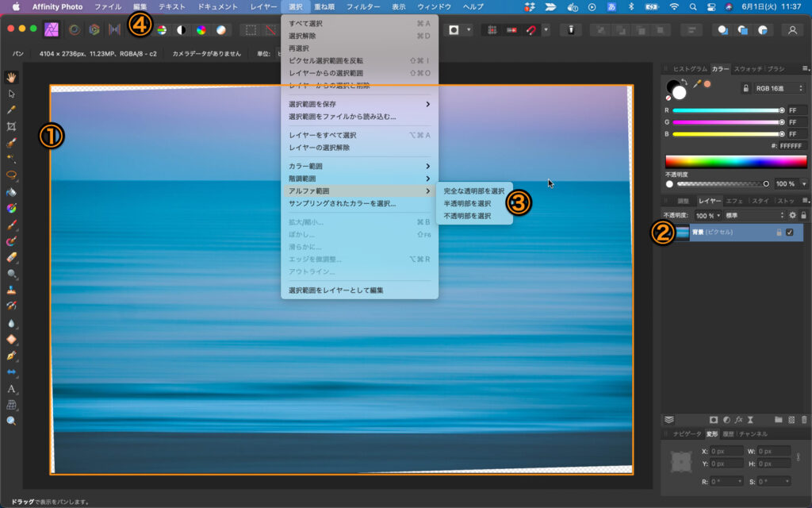Screen dimensions: 812x508
Task: Click the rainbow color spectrum bar
Action: pyautogui.click(x=736, y=160)
